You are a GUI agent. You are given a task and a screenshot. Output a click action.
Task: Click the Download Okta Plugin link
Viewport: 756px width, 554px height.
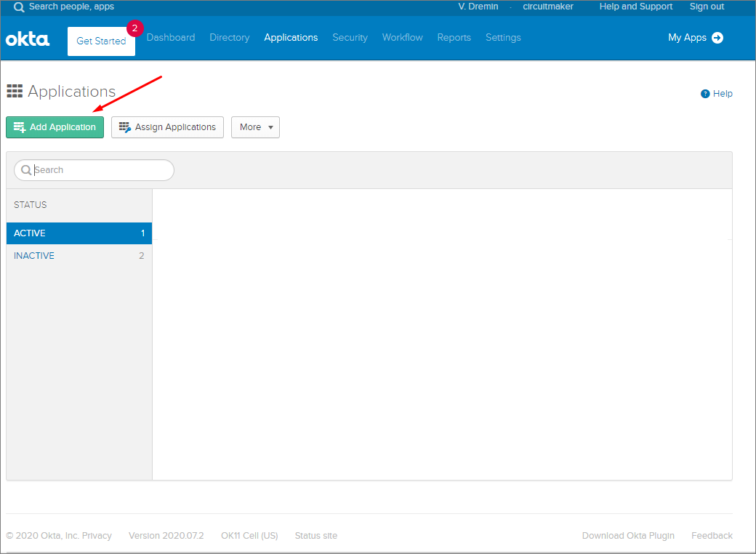[628, 536]
